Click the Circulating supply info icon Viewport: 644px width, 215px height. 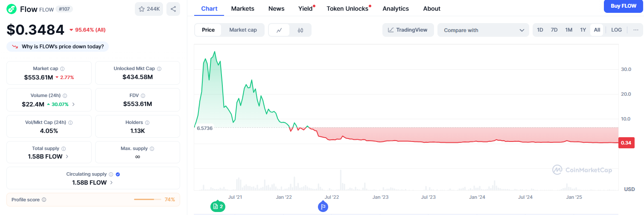click(111, 174)
